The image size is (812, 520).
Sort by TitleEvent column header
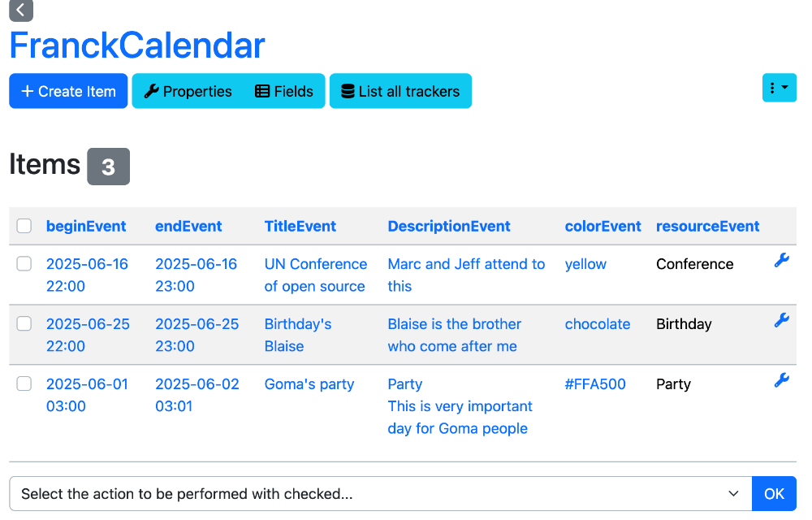300,227
